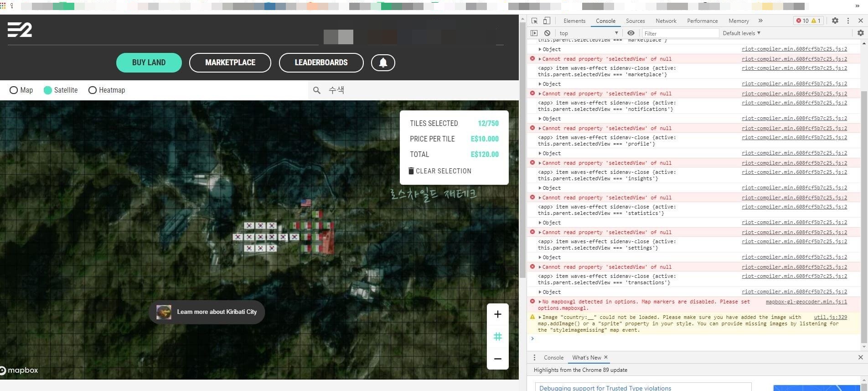Switch to the Elements tab
Viewport: 868px width, 391px height.
tap(574, 21)
